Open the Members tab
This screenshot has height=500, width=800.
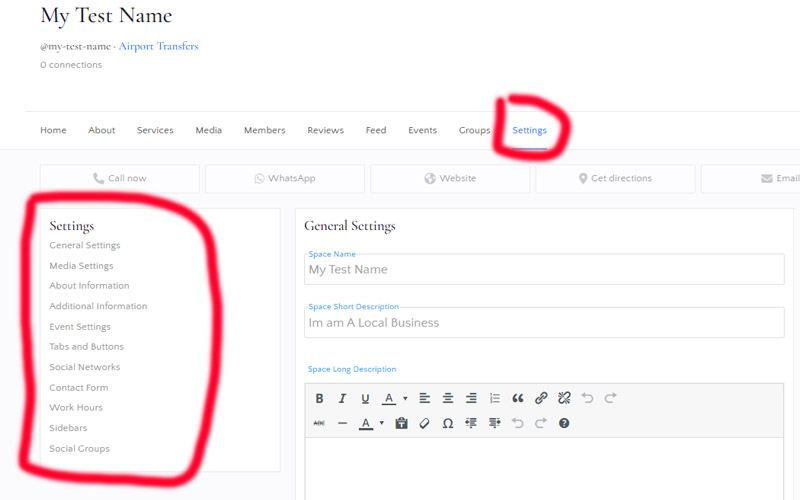coord(264,130)
